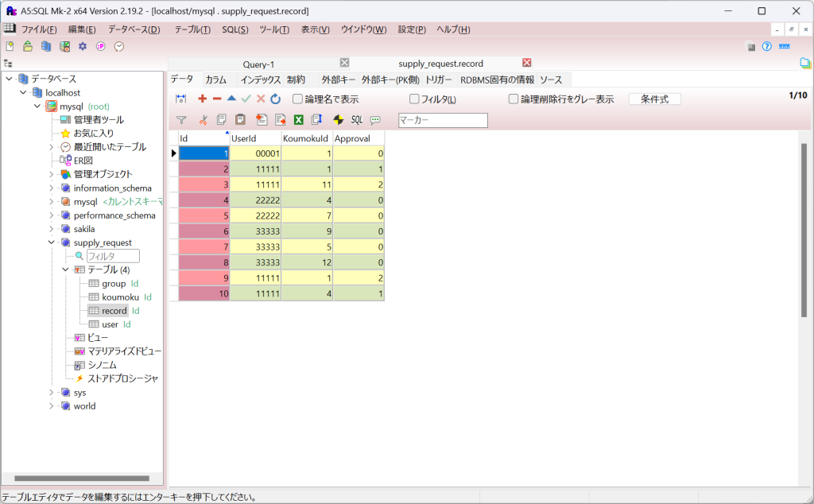Click the scissors cut icon
This screenshot has height=504, width=814.
click(x=203, y=120)
